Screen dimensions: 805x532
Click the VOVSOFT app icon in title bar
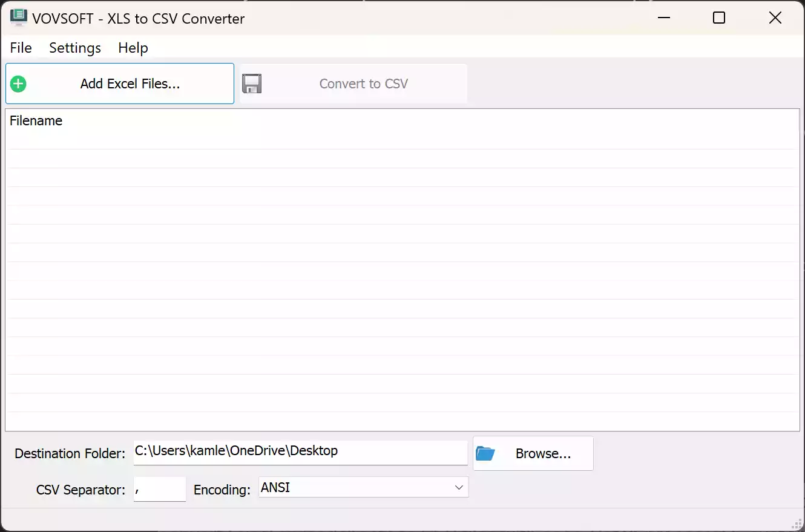(x=19, y=18)
